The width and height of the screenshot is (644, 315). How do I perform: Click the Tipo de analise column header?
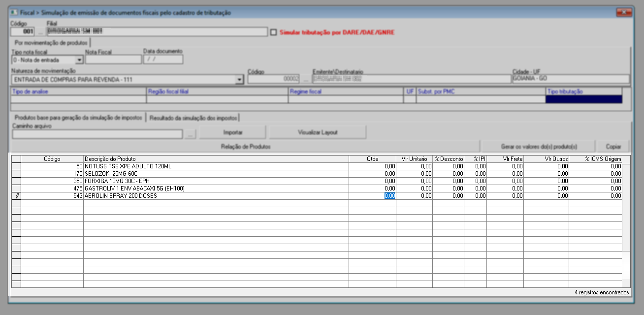click(78, 92)
